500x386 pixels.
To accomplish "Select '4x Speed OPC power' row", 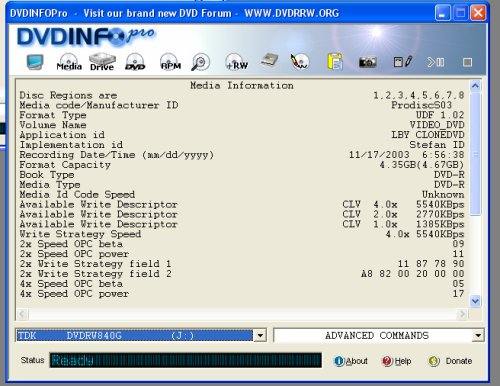I will 242,294.
